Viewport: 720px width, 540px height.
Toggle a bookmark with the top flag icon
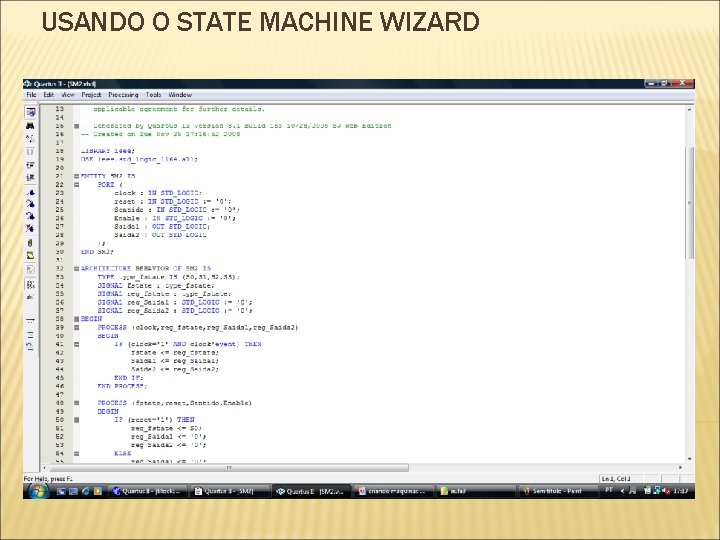(x=30, y=192)
